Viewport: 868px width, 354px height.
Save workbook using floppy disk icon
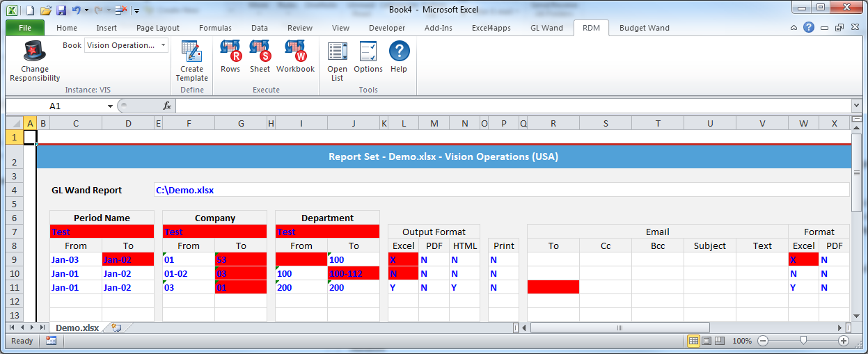[61, 10]
